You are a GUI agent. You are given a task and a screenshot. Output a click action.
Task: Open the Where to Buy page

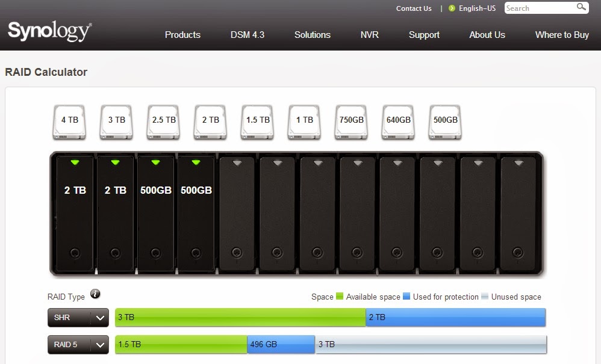[x=561, y=35]
